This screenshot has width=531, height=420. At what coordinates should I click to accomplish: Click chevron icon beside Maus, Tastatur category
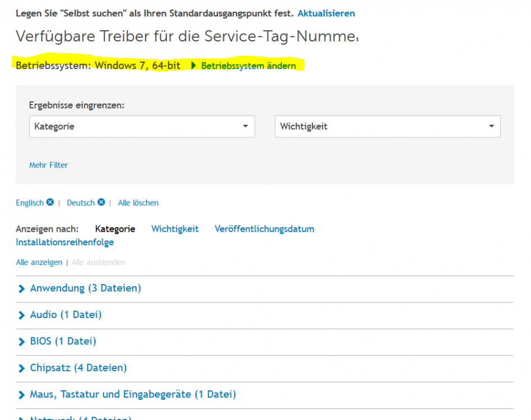coord(22,395)
